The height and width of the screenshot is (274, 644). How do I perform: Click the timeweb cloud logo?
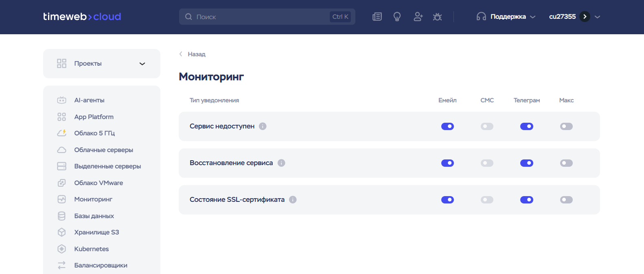tap(82, 17)
